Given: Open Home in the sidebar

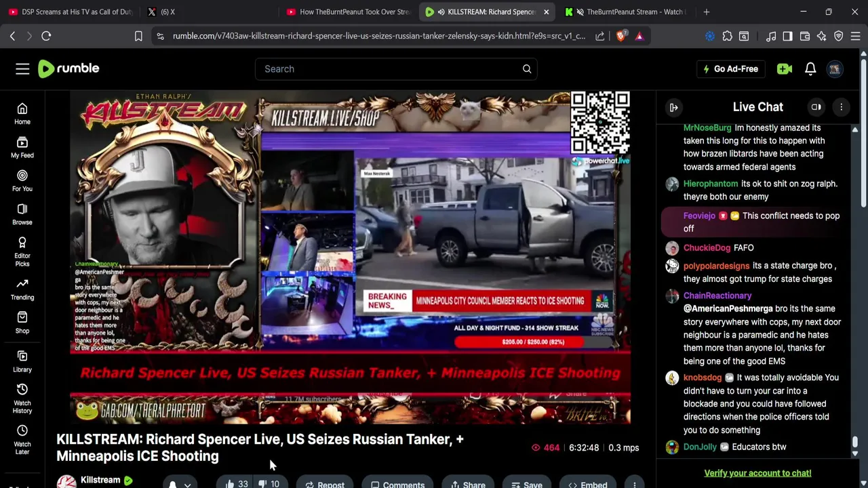Looking at the screenshot, I should point(22,113).
